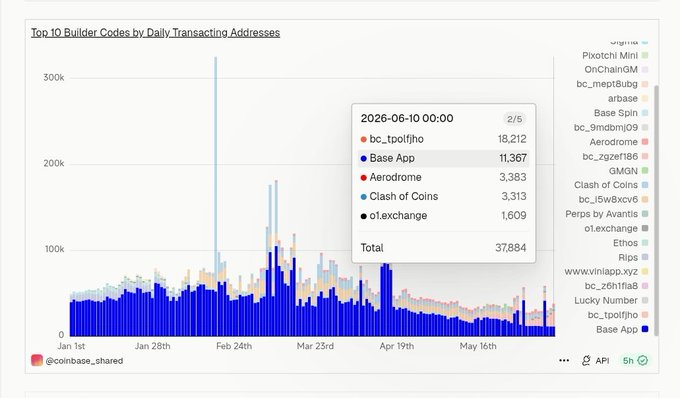This screenshot has width=680, height=398.
Task: Click the Perps by Avantis legend swatch
Action: click(645, 214)
